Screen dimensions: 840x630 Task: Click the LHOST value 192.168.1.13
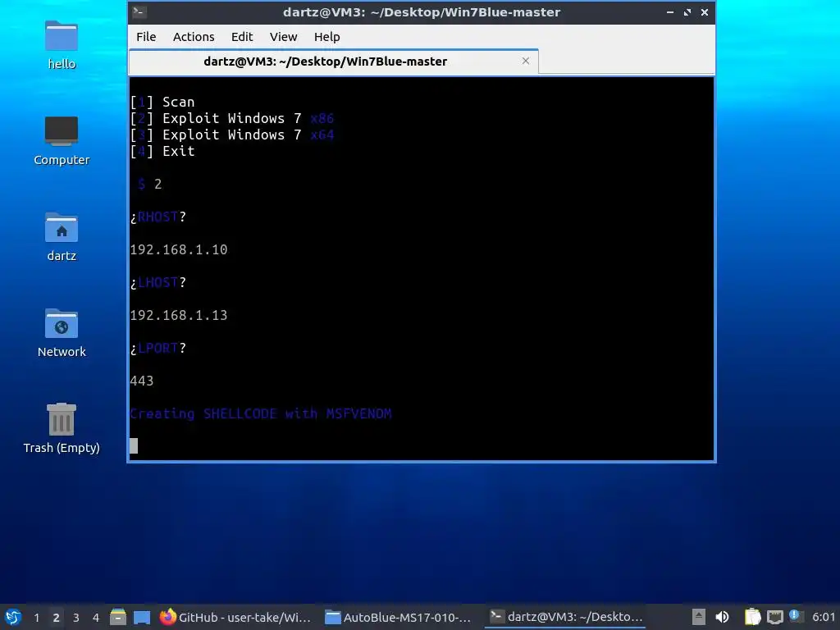[178, 315]
